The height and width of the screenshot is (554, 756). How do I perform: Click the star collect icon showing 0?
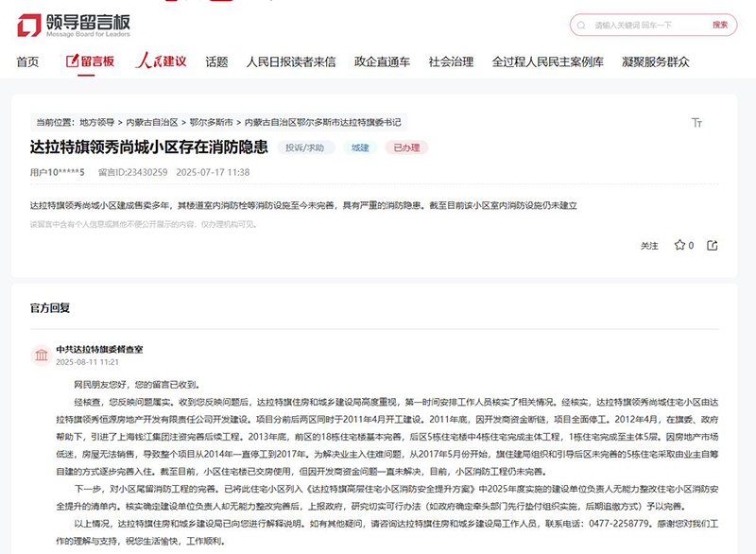tap(680, 246)
